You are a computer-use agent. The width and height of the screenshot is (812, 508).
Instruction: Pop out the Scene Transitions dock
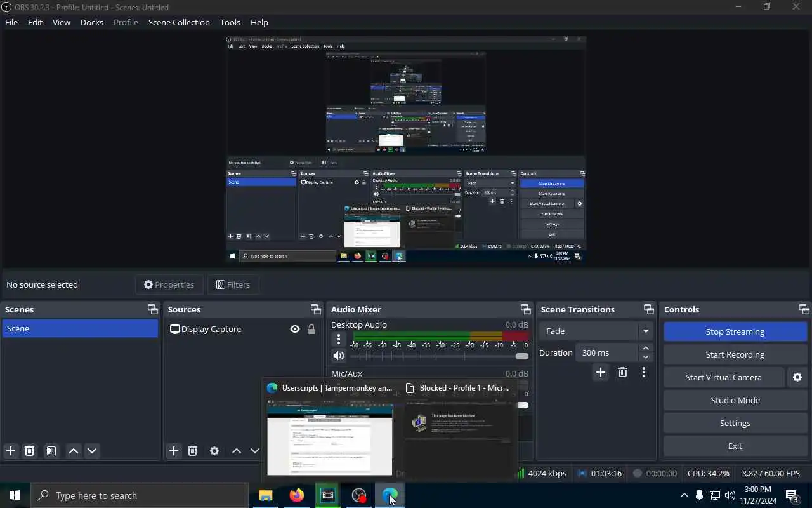(x=648, y=309)
